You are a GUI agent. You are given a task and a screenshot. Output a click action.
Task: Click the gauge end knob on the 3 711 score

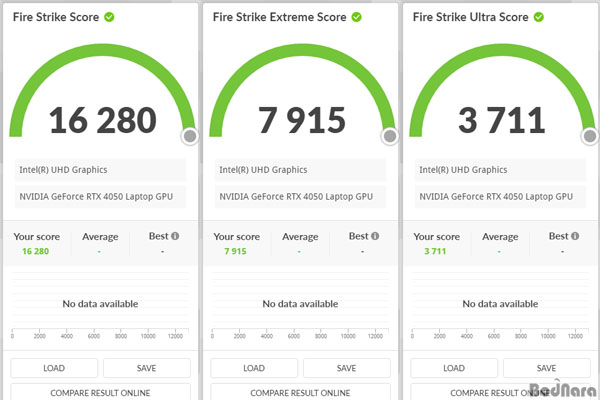(590, 136)
